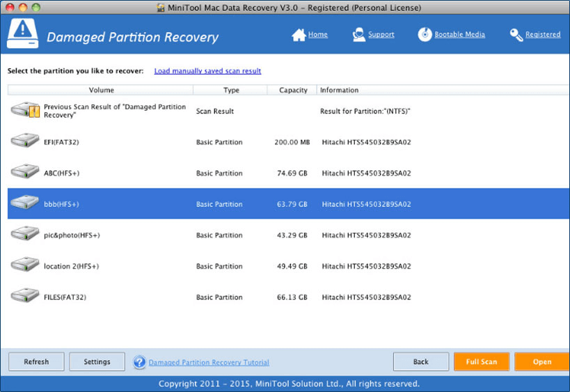The width and height of the screenshot is (570, 392).
Task: Open the Bootable Media link
Action: pyautogui.click(x=459, y=35)
